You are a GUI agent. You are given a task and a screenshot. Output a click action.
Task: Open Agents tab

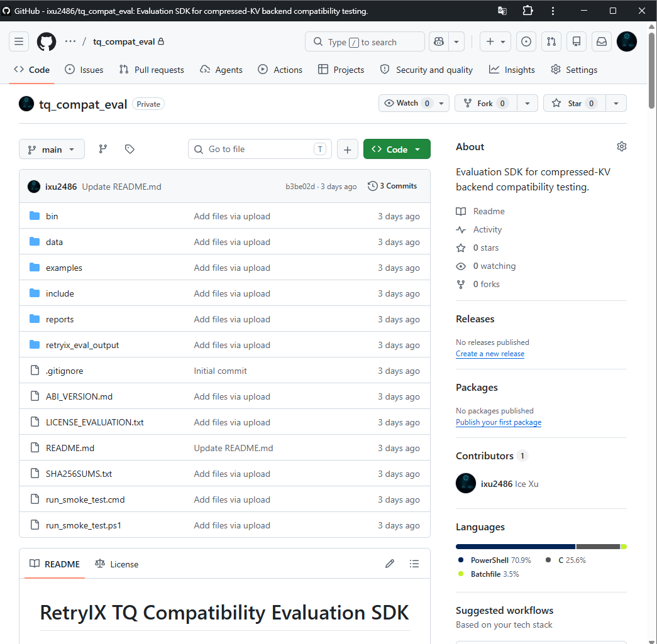click(x=221, y=70)
